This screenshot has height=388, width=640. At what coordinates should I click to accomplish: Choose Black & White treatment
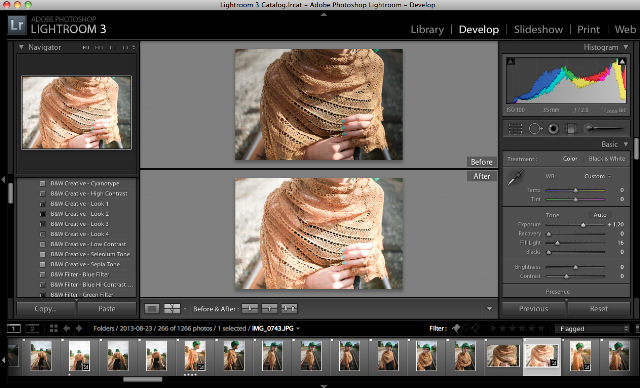[607, 159]
